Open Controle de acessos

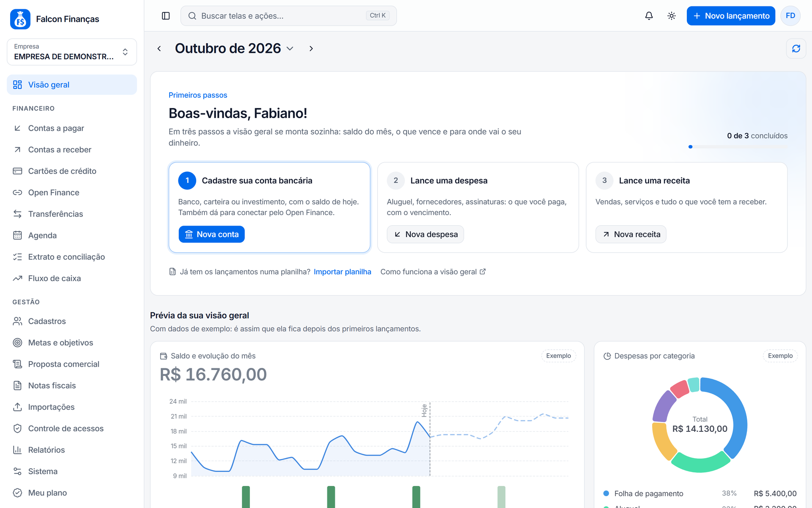(72, 428)
